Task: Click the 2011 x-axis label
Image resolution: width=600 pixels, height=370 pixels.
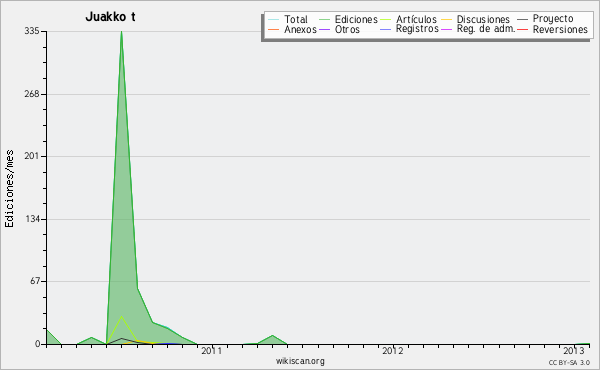Action: [212, 351]
